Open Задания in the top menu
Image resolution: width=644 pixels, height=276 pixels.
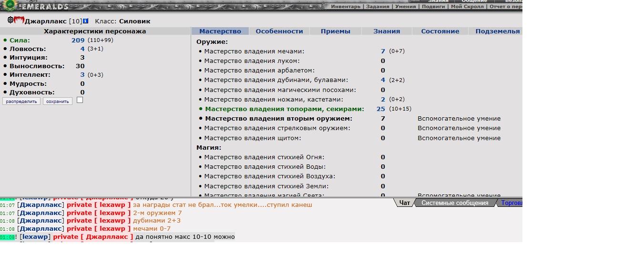click(x=378, y=7)
